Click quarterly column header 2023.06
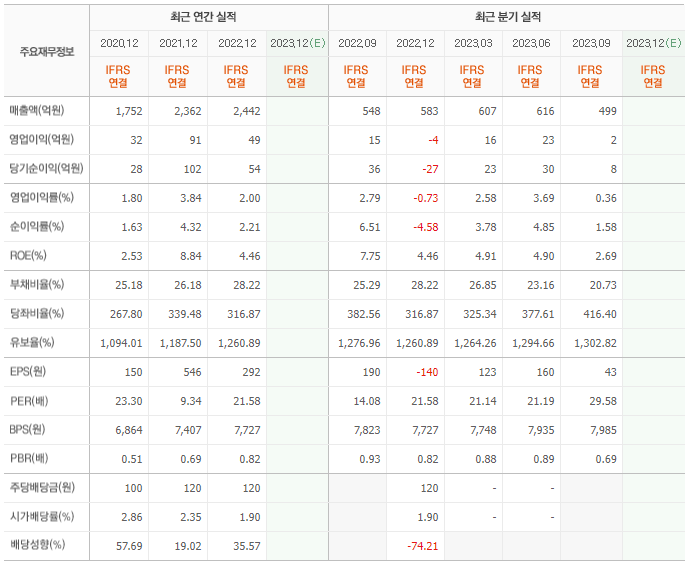 (x=531, y=43)
